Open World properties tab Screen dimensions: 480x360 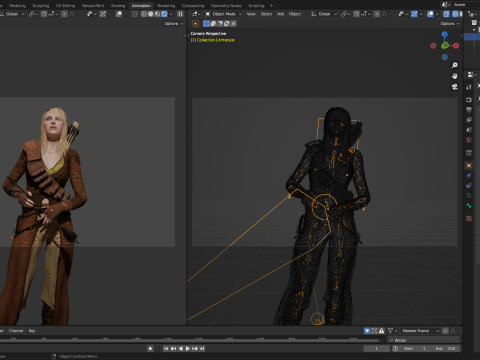[x=469, y=140]
